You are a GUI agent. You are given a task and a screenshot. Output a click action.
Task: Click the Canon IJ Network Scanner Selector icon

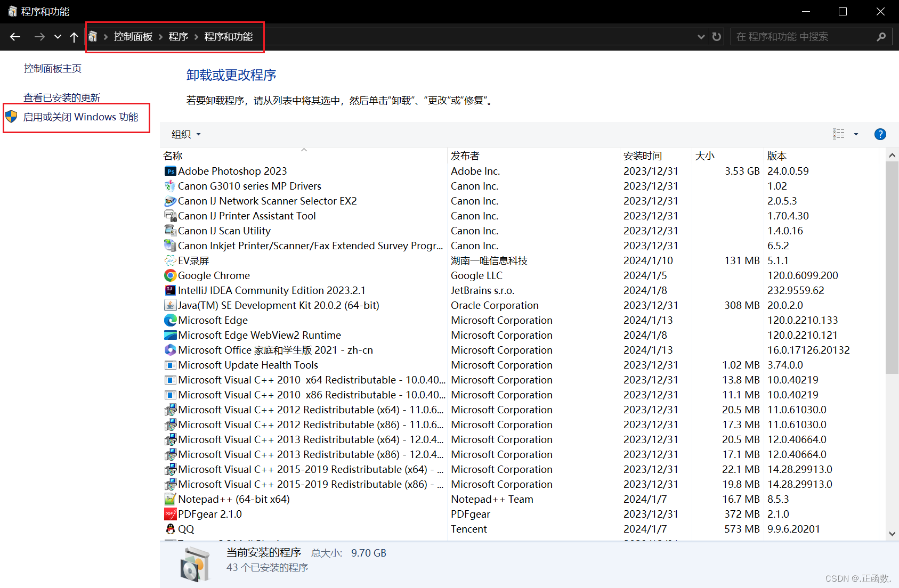pyautogui.click(x=170, y=201)
